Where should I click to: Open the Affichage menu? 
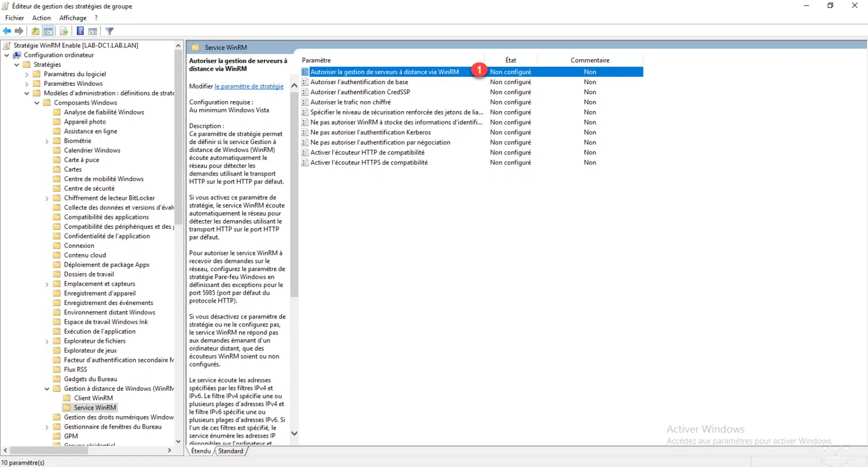[x=73, y=18]
